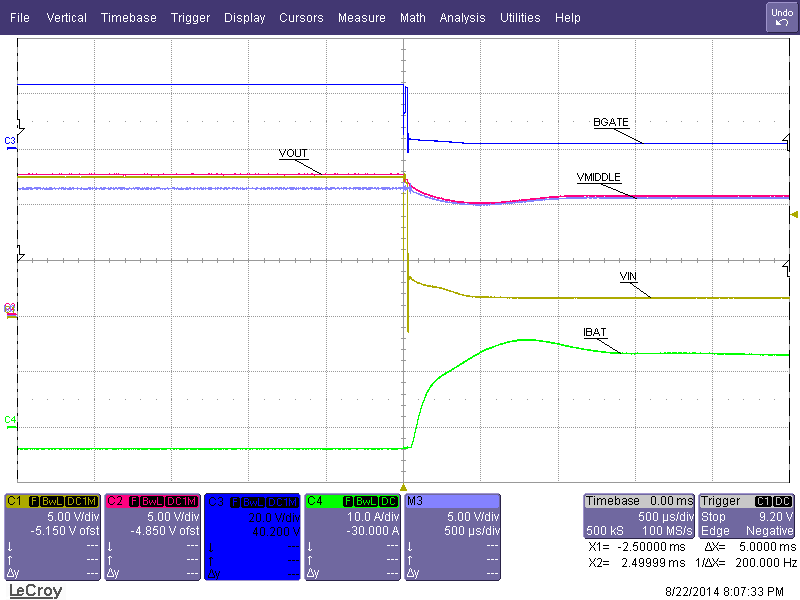Open the Vertical menu
Viewport: 800px width, 600px height.
[66, 18]
